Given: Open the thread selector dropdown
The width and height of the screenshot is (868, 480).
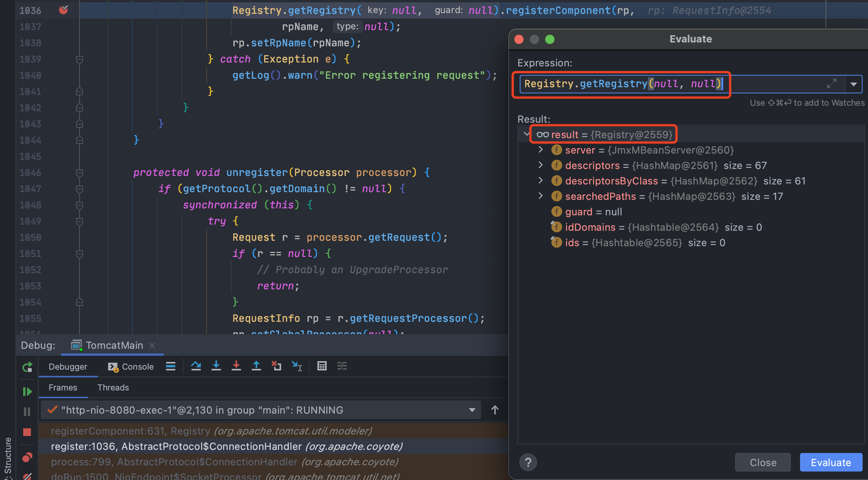Looking at the screenshot, I should (472, 410).
